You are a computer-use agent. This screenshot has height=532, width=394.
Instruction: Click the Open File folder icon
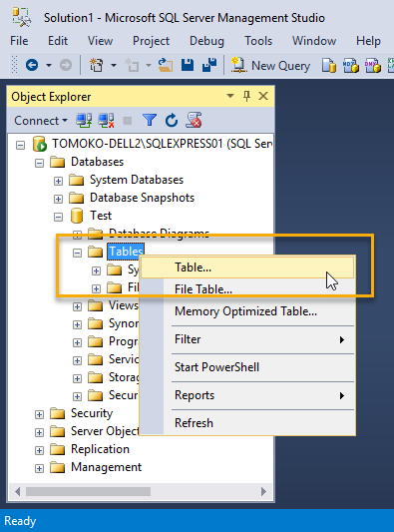[x=166, y=65]
